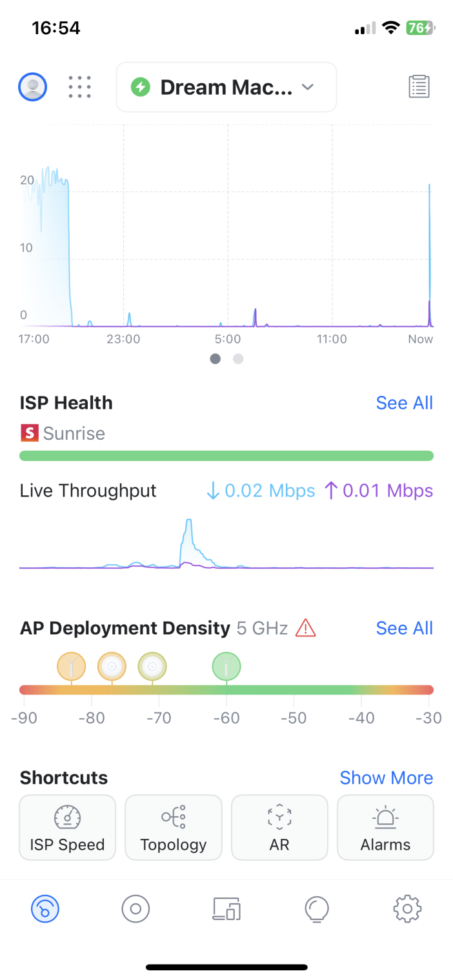Launch the AR shortcut
453x980 pixels.
click(x=279, y=827)
